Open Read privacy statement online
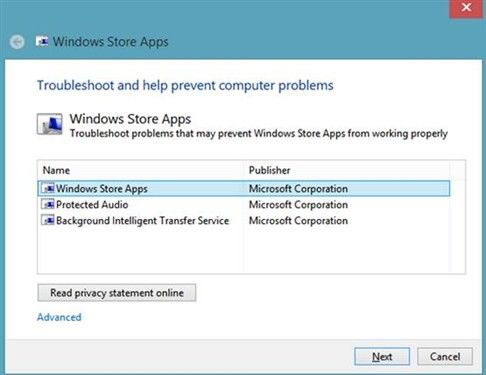This screenshot has height=375, width=486. click(x=117, y=293)
